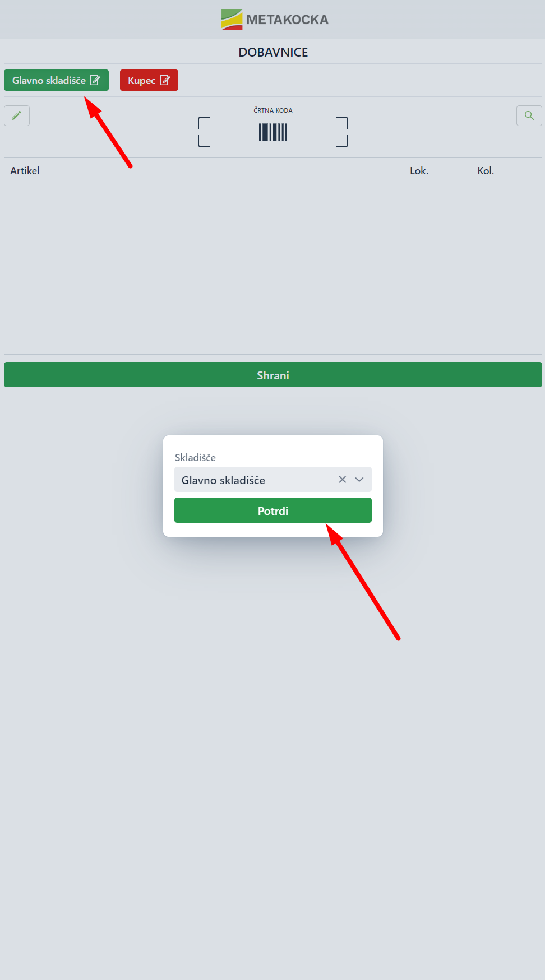Save the delivery note with Shrani
The width and height of the screenshot is (545, 980).
click(273, 375)
